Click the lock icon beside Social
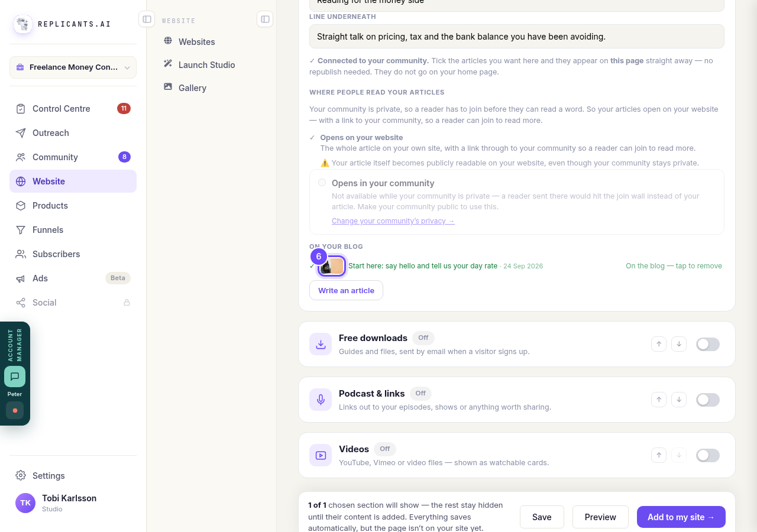This screenshot has width=757, height=532. coord(127,303)
